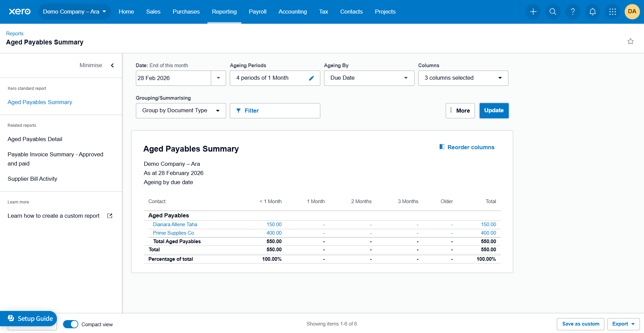Image resolution: width=644 pixels, height=333 pixels.
Task: Expand the Ageing By Due Date dropdown
Action: (x=369, y=78)
